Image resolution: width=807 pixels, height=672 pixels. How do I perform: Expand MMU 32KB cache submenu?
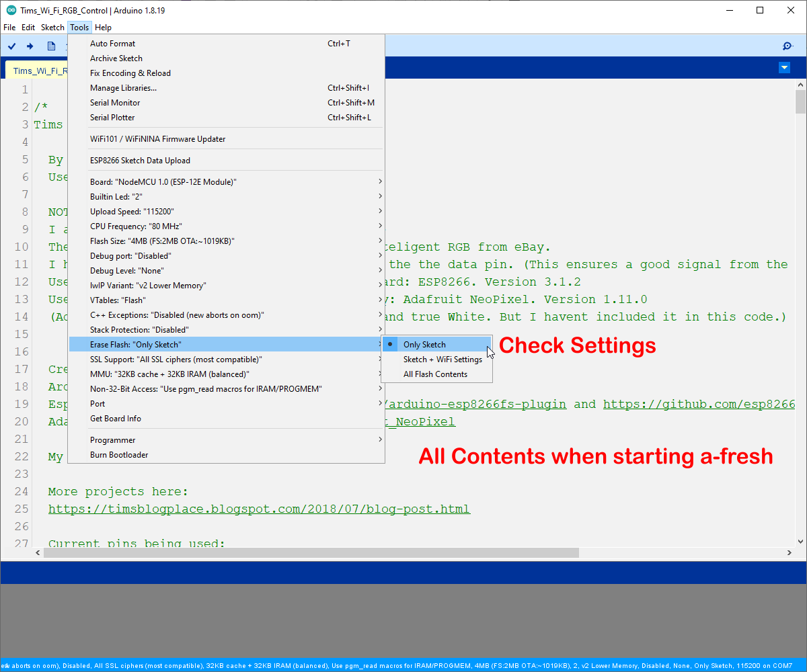click(x=227, y=374)
